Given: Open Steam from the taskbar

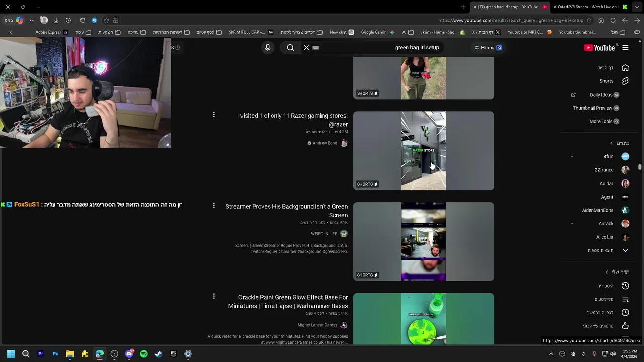Looking at the screenshot, I should click(158, 354).
